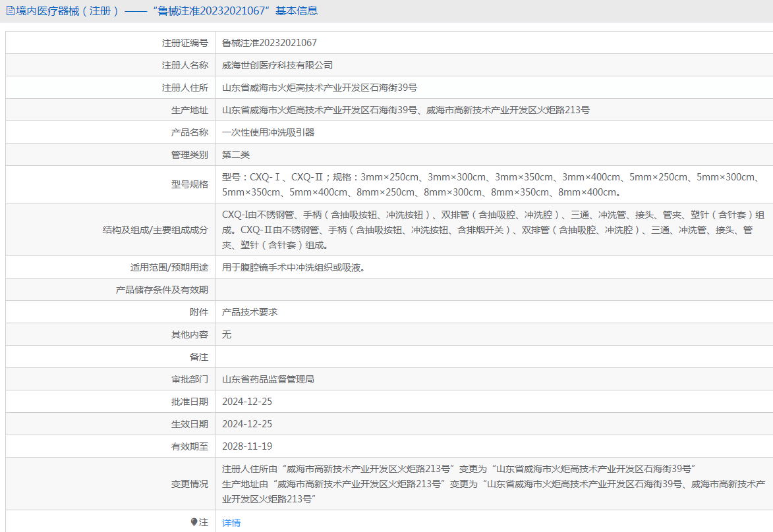This screenshot has width=773, height=532.
Task: Click the 批准日期 label
Action: tap(190, 402)
